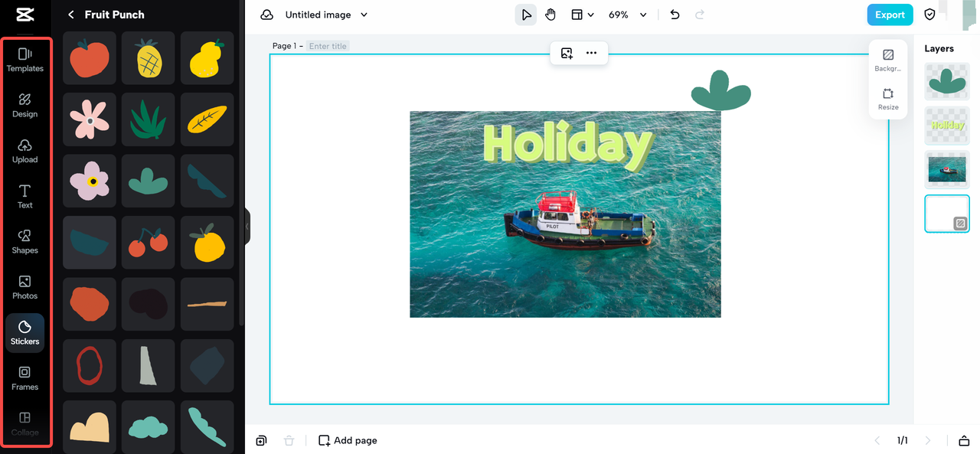Click the page title input field
Screen dimensions: 980x454
pos(328,46)
